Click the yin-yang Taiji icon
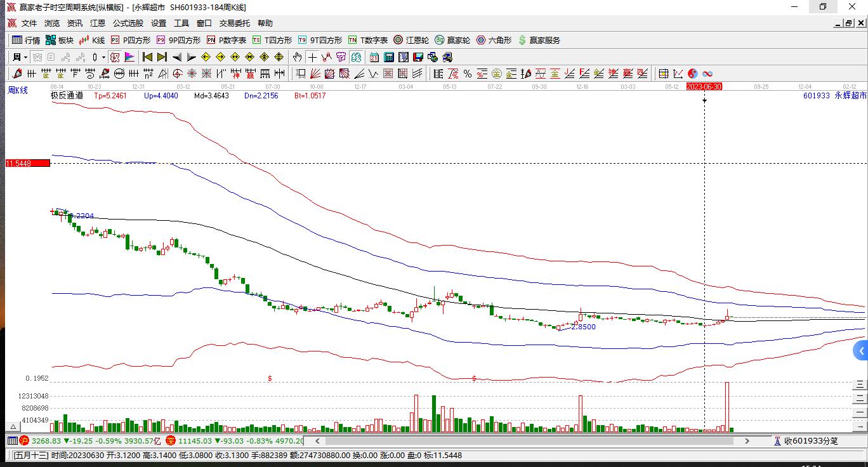Image resolution: width=868 pixels, height=467 pixels. 692,74
